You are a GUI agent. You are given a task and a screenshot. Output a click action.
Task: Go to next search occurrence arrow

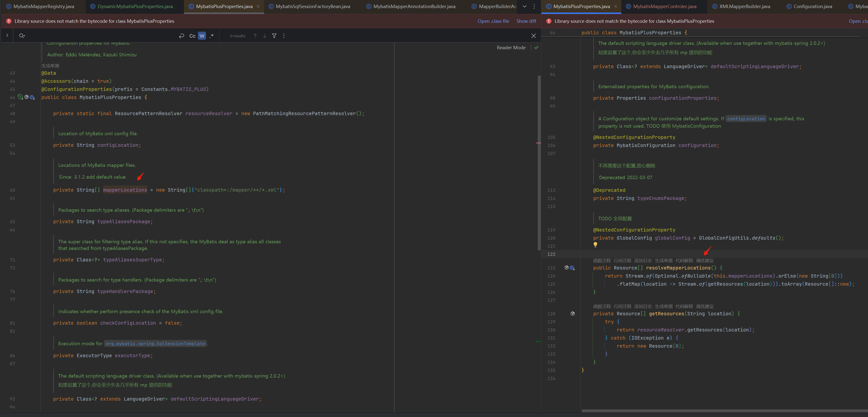point(265,36)
